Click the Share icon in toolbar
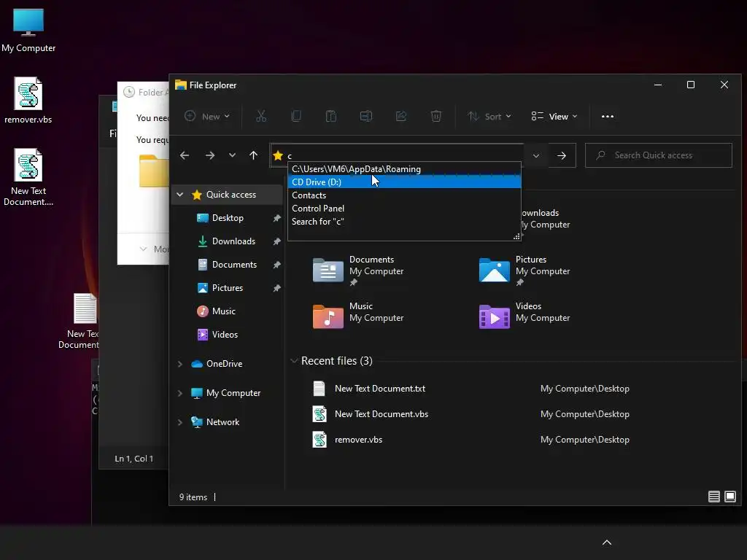Viewport: 747px width, 560px height. (401, 116)
